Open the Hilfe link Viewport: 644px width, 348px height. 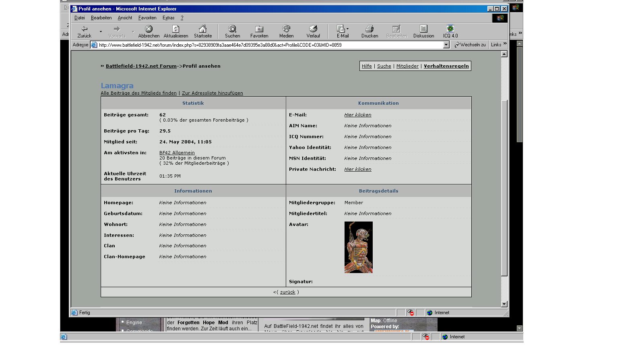pos(367,66)
